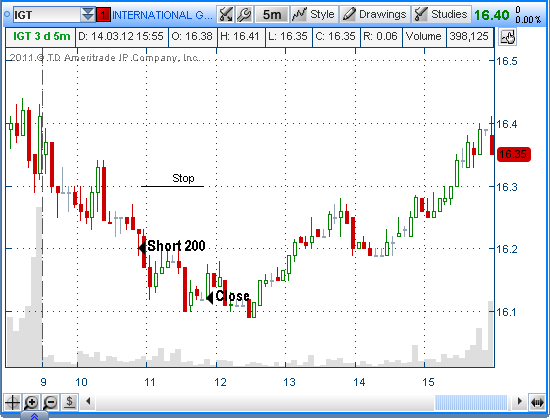
Task: Click the red 16.35 price bubble
Action: click(x=513, y=154)
